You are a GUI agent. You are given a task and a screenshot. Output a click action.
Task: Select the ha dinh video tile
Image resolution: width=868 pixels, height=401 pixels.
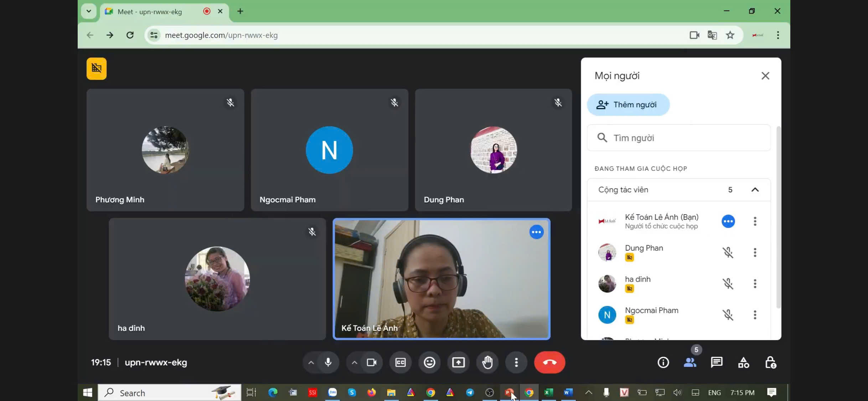[217, 279]
